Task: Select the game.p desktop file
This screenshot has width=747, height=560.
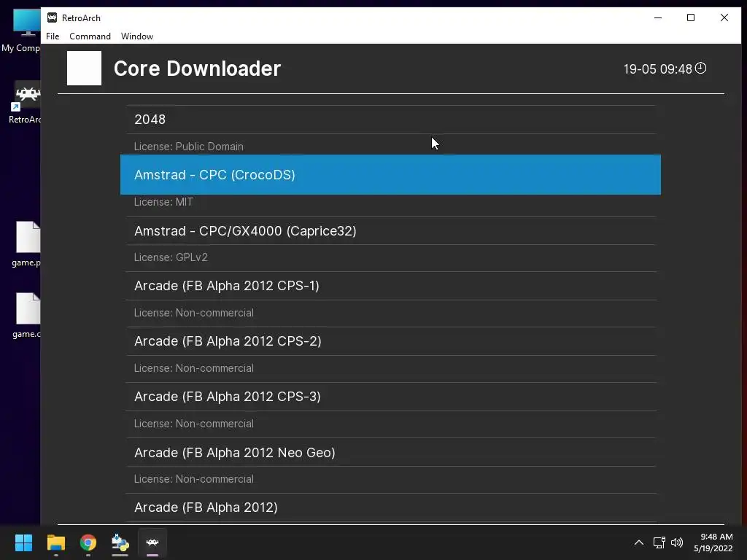Action: 27,244
